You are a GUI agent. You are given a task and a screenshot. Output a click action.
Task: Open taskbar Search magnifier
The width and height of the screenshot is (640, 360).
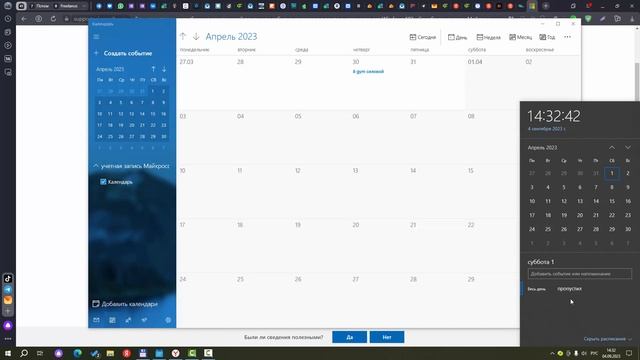[24, 353]
